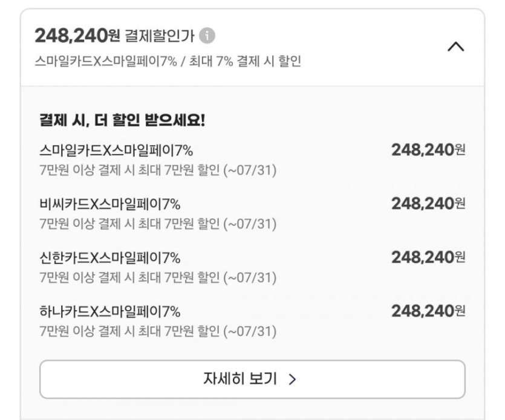Collapse the payment discount panel chevron

click(455, 47)
